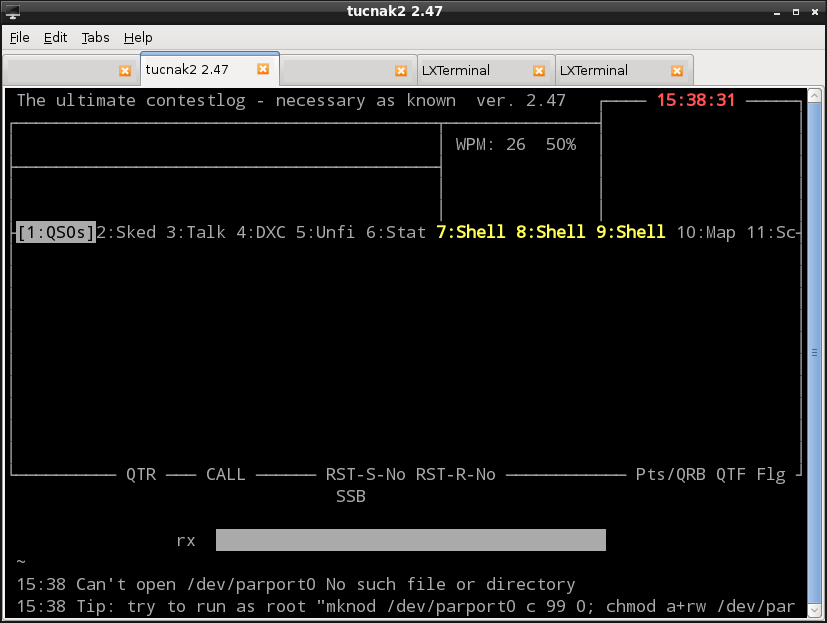Open the Tabs menu
The width and height of the screenshot is (827, 623).
pos(95,37)
